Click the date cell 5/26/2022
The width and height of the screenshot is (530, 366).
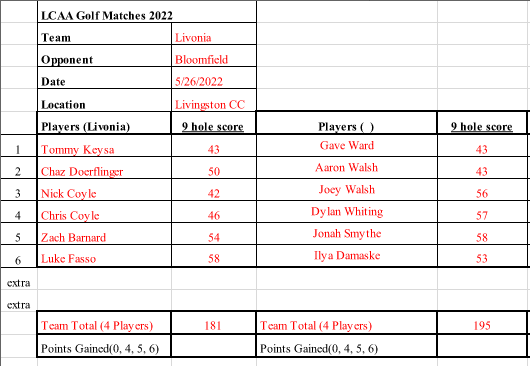click(214, 78)
